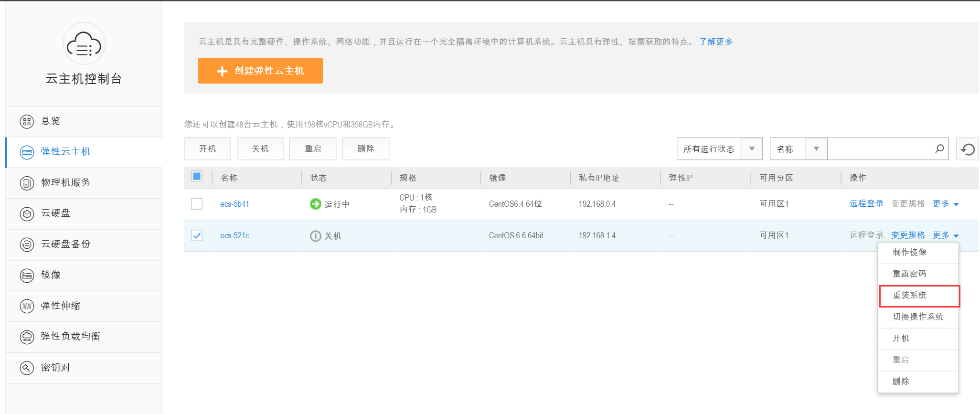
Task: Check the checkbox for ecs-5b41
Action: tap(197, 204)
